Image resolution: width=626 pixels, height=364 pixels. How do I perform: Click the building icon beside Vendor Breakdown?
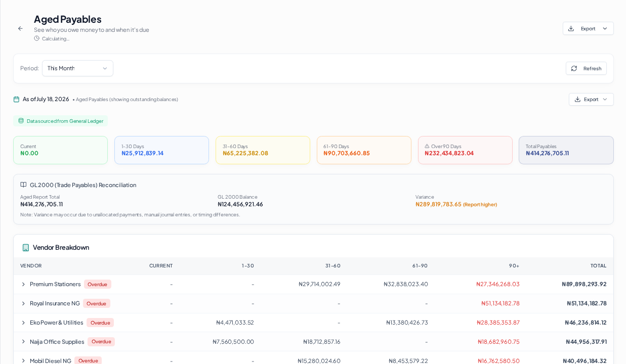tap(26, 248)
